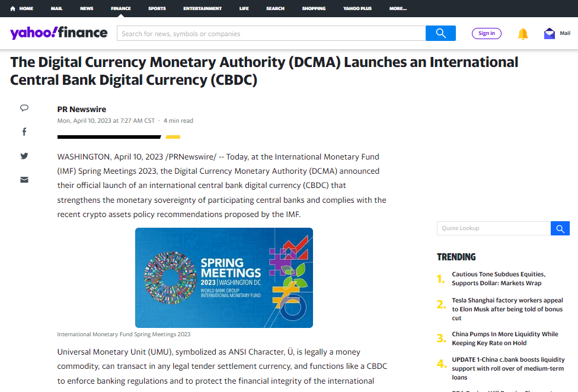This screenshot has width=578, height=392.
Task: Open trending story UPDATE 1-China c.bank boosts liquidity
Action: pyautogui.click(x=508, y=368)
